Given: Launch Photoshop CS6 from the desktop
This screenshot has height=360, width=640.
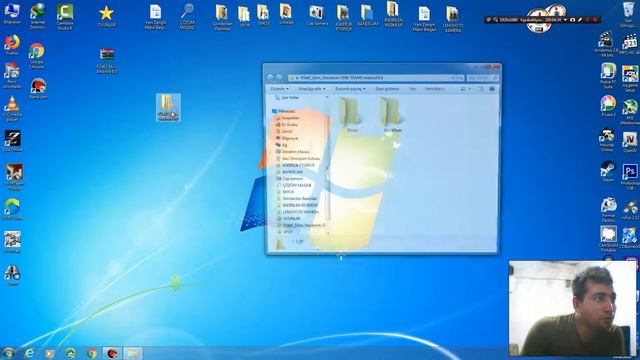Looking at the screenshot, I should [x=630, y=177].
